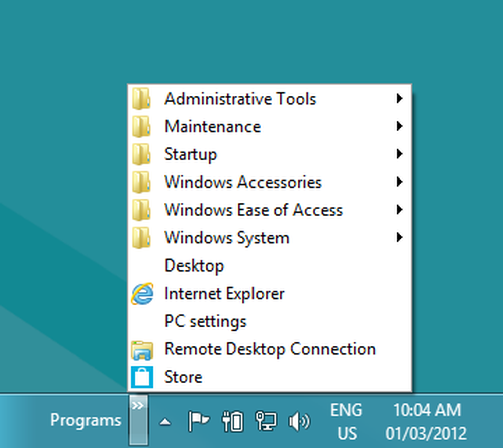Open Action Center flag icon
The image size is (503, 448).
tap(198, 421)
